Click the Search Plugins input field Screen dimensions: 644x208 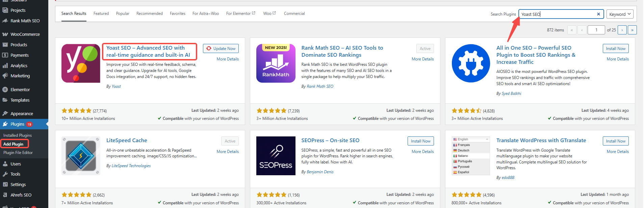[557, 14]
